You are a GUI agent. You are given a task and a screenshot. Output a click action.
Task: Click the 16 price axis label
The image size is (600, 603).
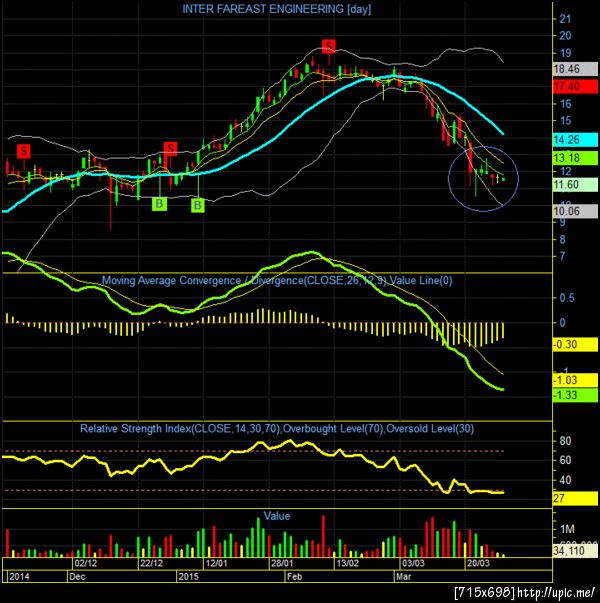(565, 104)
